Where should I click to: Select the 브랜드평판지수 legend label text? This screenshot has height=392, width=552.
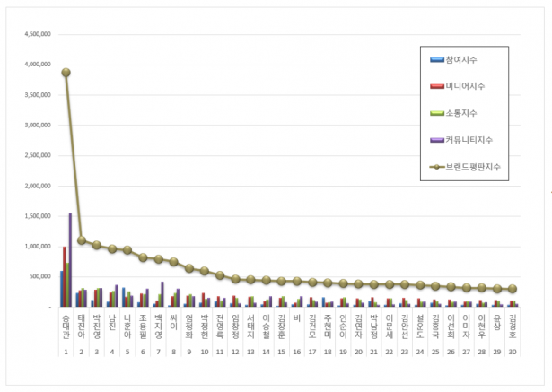point(475,167)
